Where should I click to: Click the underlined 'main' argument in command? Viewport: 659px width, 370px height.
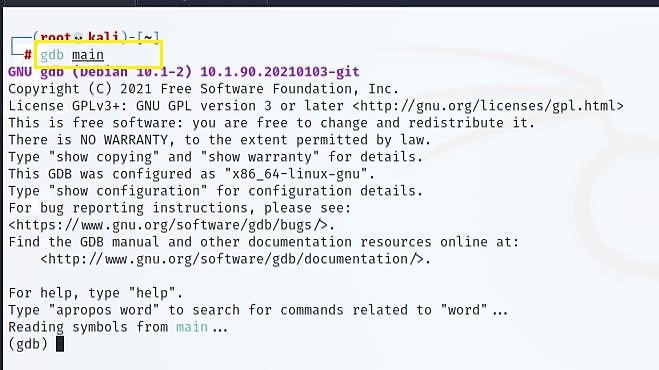pos(88,55)
